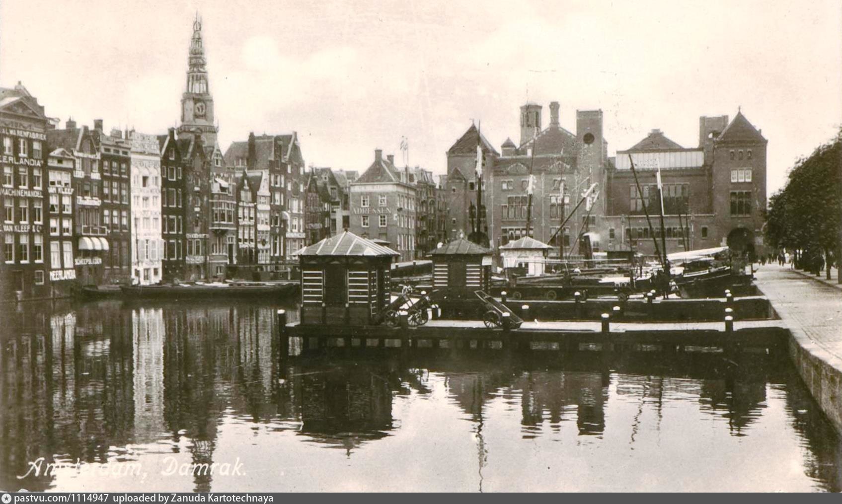Viewport: 842px width, 504px height.
Task: Click the white building in house row
Action: (x=146, y=209)
